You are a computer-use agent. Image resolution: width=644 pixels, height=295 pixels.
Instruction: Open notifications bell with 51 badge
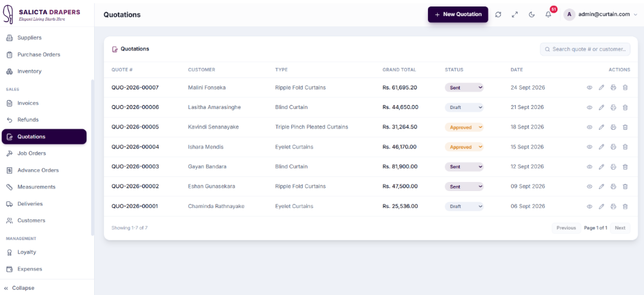point(549,14)
